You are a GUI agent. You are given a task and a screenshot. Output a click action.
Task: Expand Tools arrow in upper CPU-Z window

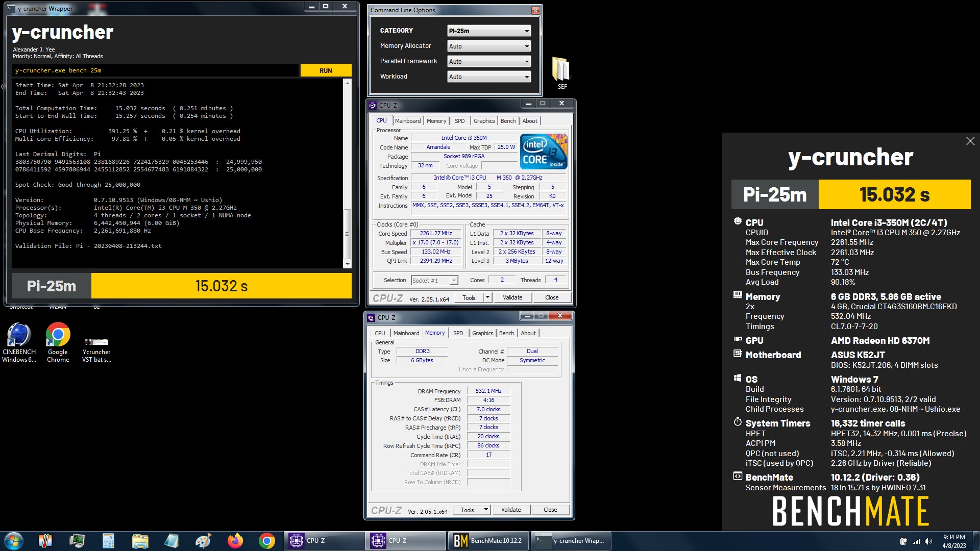(x=487, y=298)
